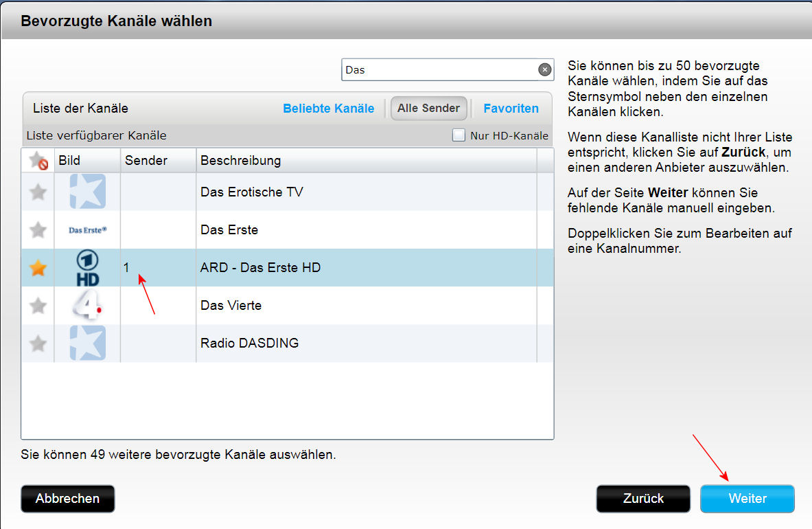
Task: Open the Favoriten tab
Action: pyautogui.click(x=511, y=109)
